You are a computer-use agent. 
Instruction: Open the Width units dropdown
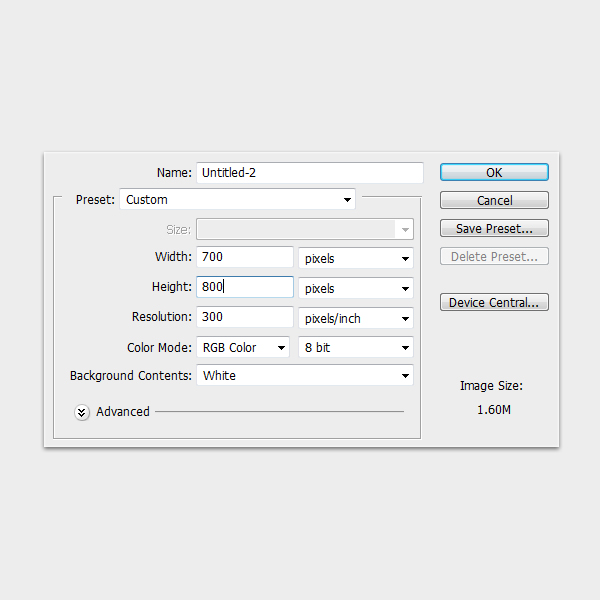point(356,259)
